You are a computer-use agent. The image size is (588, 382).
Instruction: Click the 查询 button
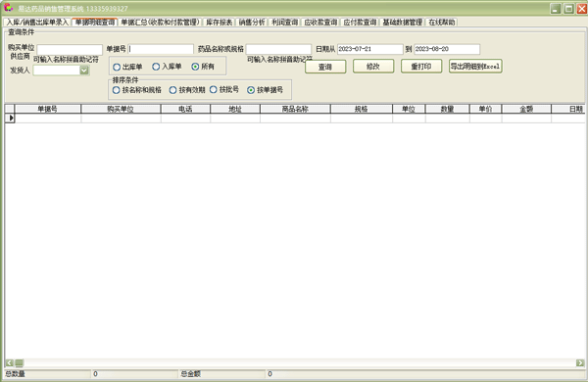(x=325, y=67)
